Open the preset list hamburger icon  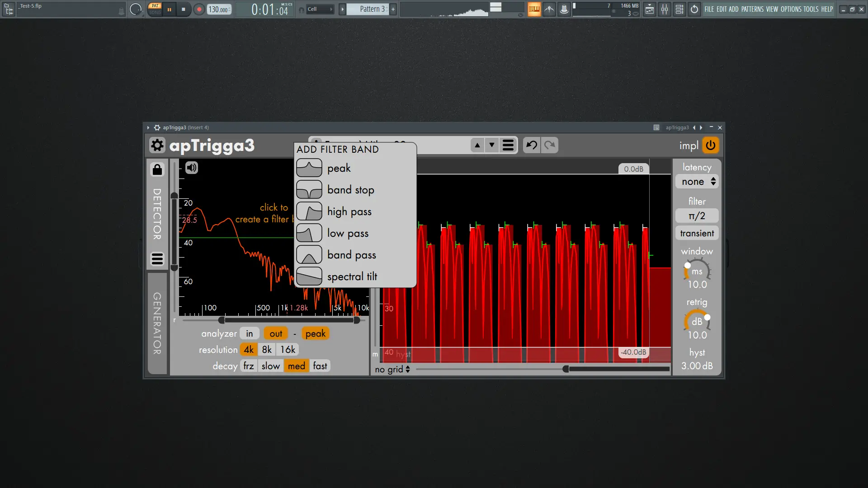pyautogui.click(x=508, y=145)
